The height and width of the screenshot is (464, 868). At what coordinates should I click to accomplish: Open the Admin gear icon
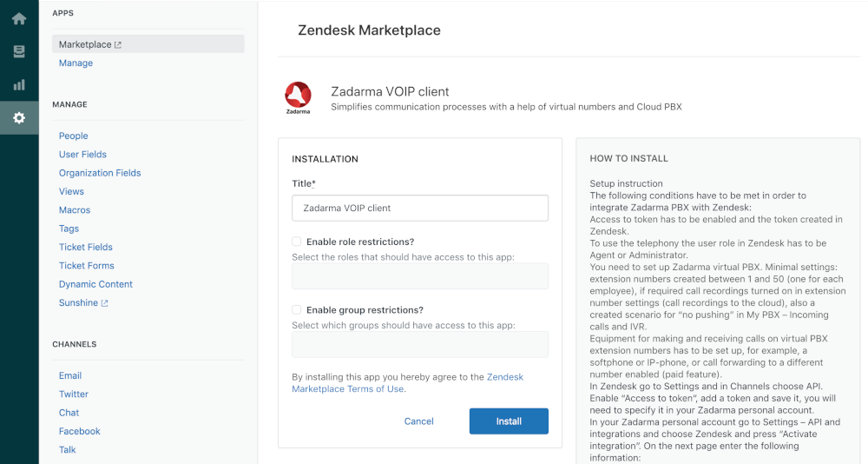pyautogui.click(x=19, y=117)
